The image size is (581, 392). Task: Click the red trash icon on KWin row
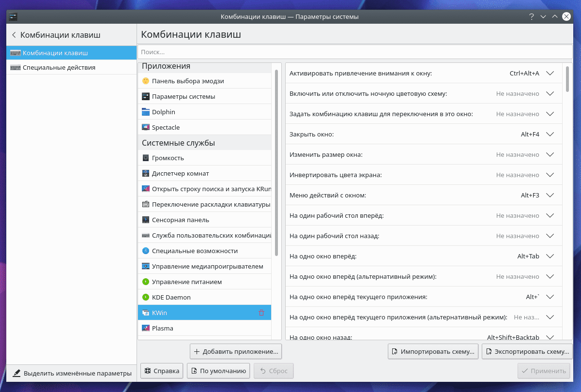[x=261, y=313]
